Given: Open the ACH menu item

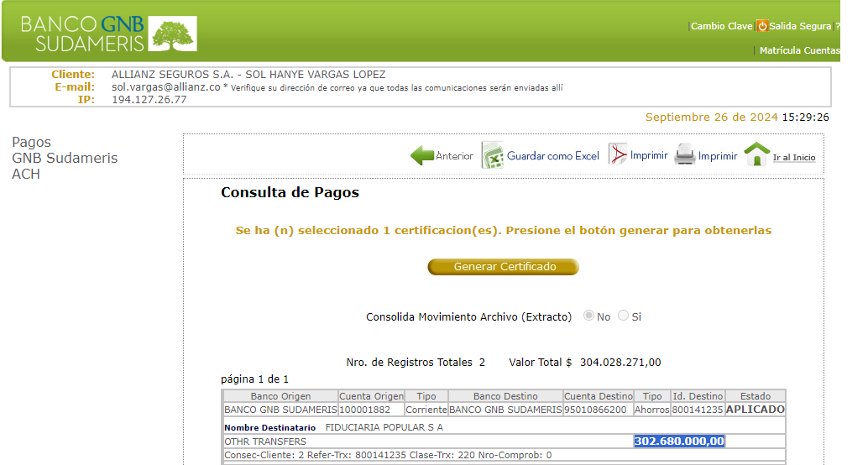Looking at the screenshot, I should tap(26, 174).
